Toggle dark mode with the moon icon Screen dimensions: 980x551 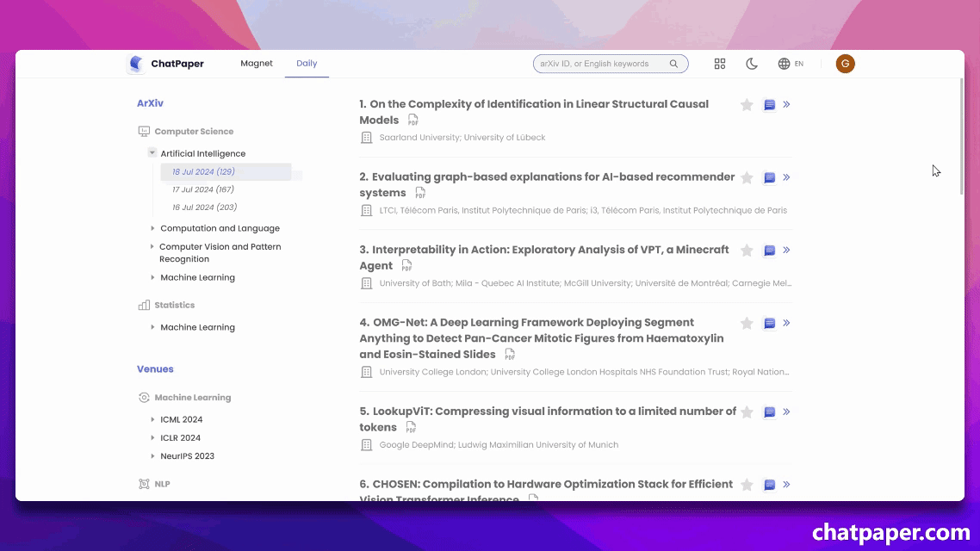click(x=752, y=63)
